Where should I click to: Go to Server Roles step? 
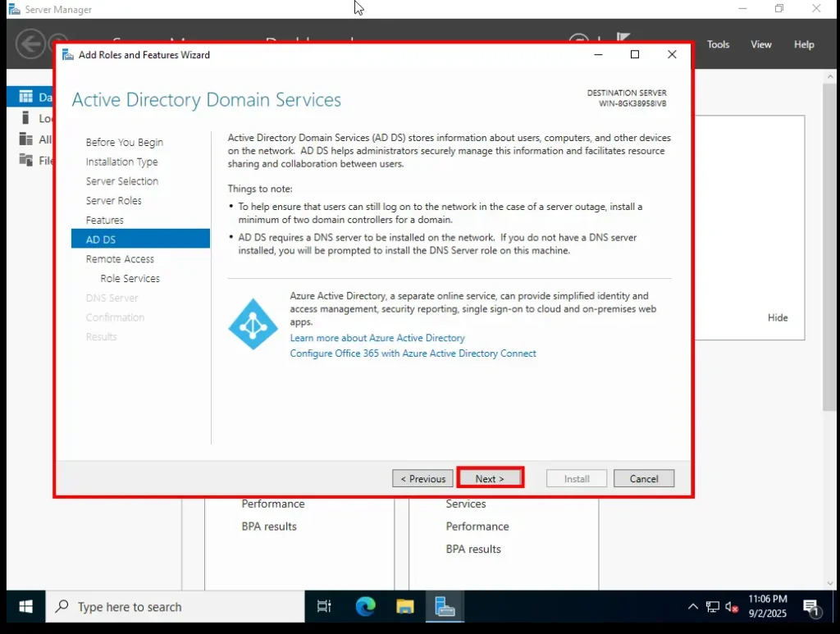(x=113, y=201)
